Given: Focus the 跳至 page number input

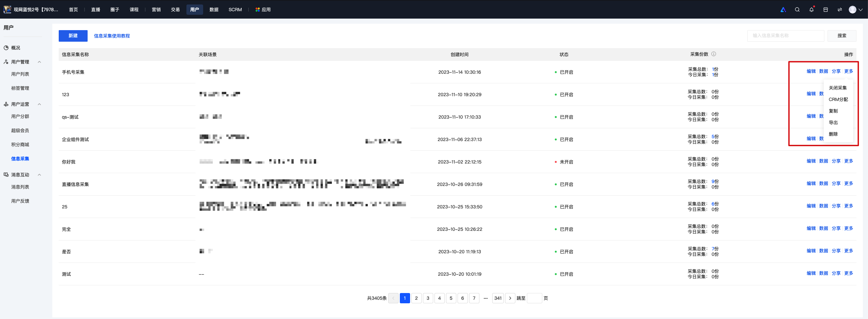Looking at the screenshot, I should (534, 298).
